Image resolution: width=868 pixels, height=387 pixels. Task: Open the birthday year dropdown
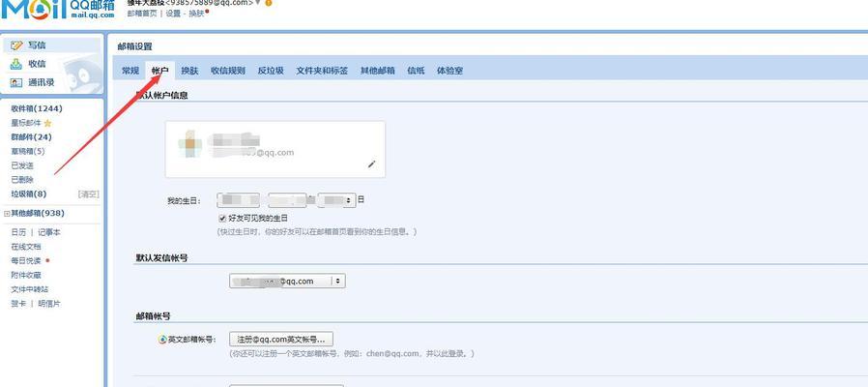click(x=239, y=200)
